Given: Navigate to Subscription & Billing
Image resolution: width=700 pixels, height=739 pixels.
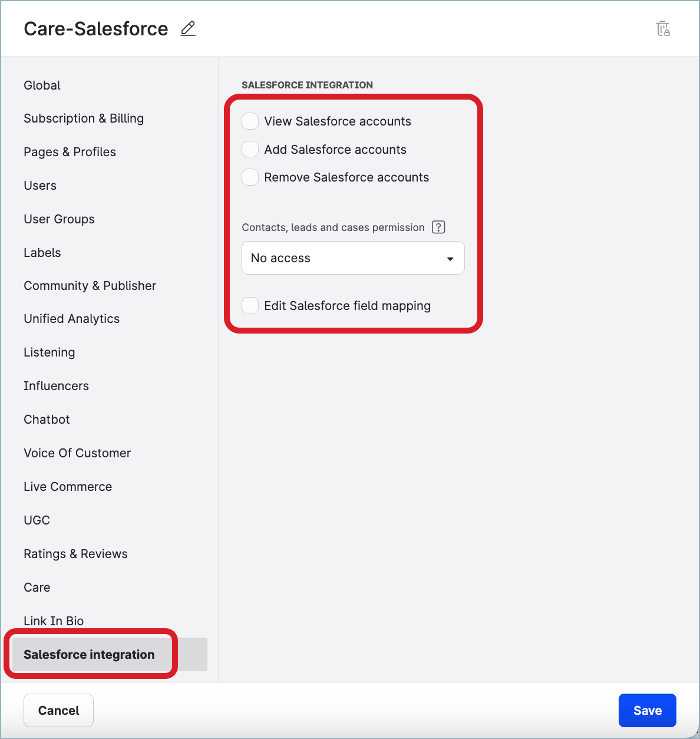Looking at the screenshot, I should 83,118.
